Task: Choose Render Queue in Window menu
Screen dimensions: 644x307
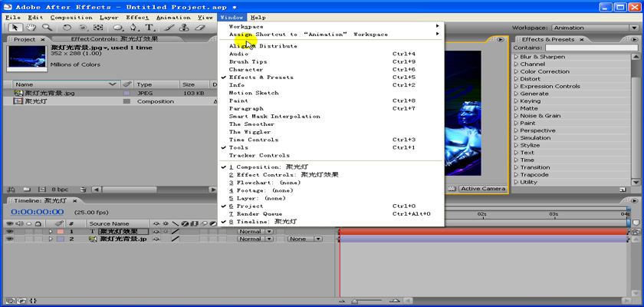Action: (330, 213)
